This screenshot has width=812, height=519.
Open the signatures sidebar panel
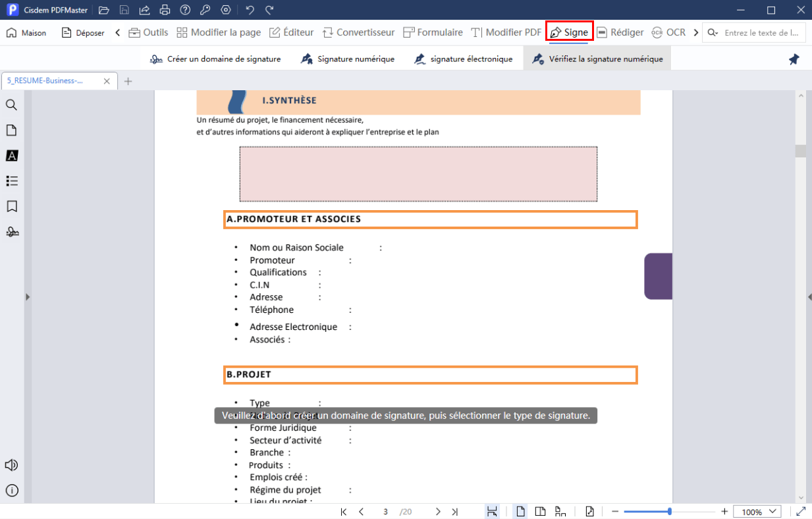point(11,232)
